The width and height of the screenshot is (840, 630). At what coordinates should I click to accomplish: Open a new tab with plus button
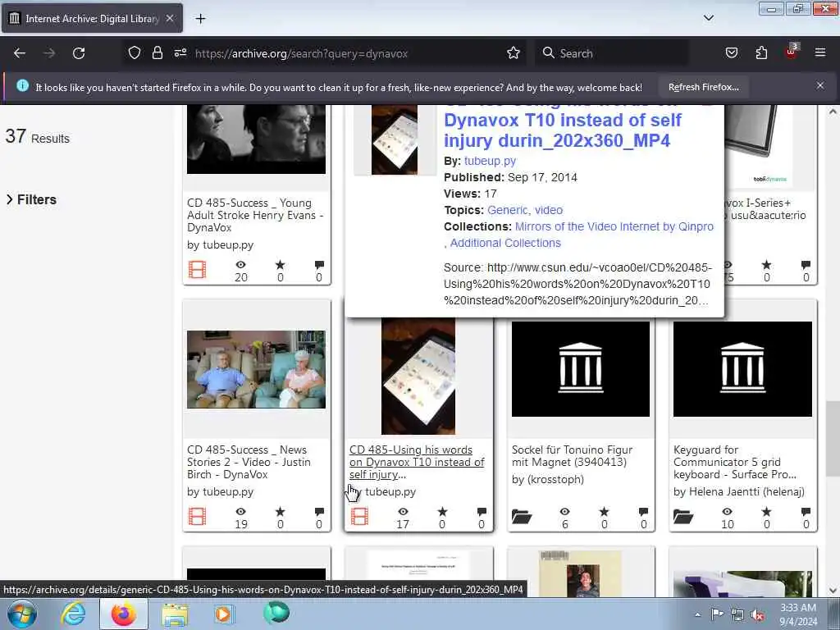click(200, 19)
